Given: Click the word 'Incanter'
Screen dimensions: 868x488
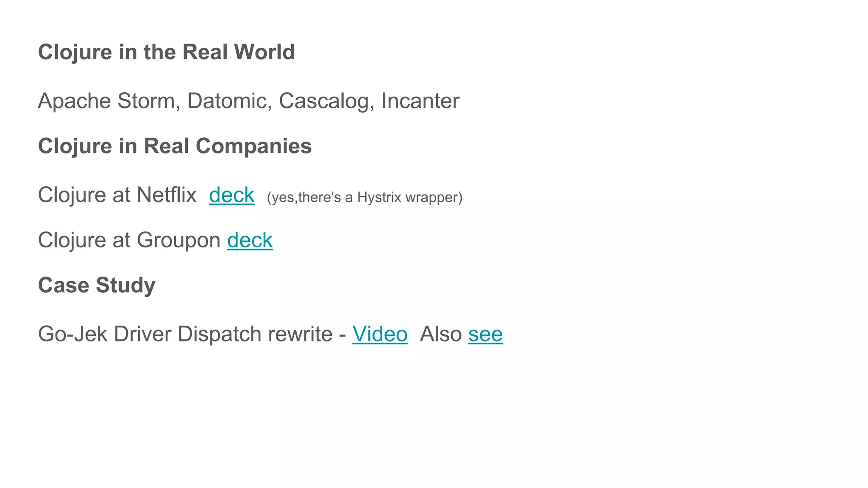Looking at the screenshot, I should click(420, 101).
